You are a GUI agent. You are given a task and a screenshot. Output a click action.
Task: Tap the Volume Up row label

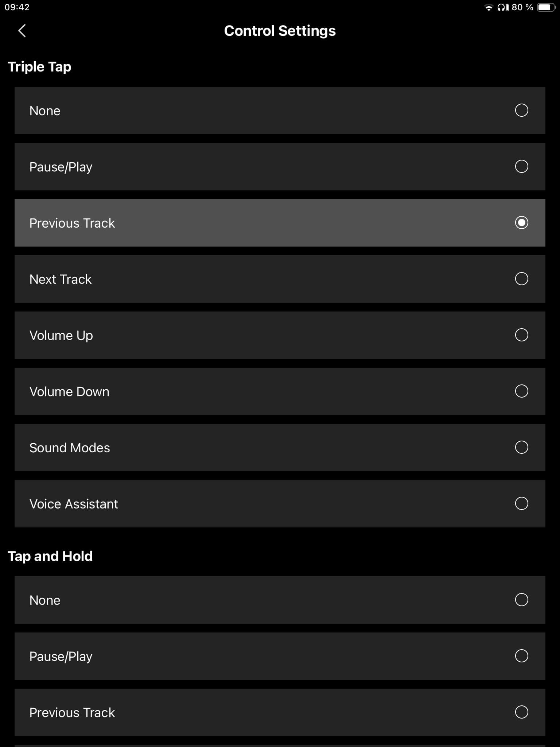pos(61,336)
